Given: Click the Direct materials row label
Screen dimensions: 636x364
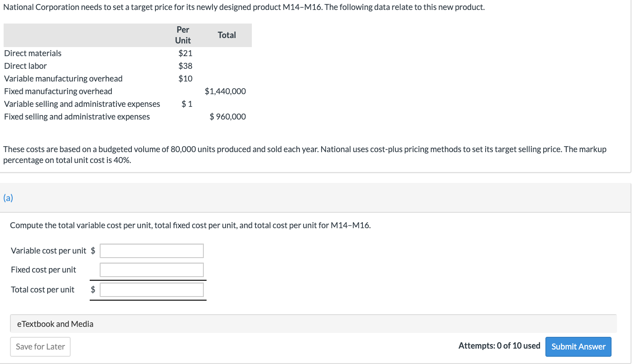Looking at the screenshot, I should 32,53.
